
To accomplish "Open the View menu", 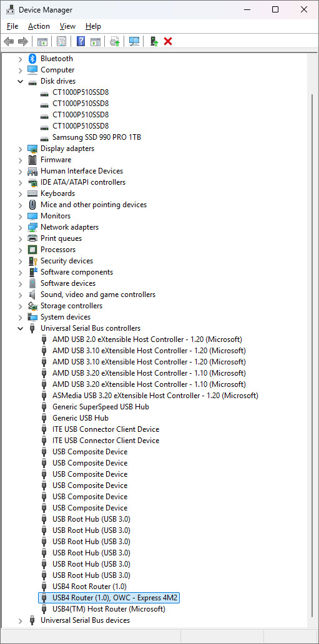I will click(x=67, y=26).
